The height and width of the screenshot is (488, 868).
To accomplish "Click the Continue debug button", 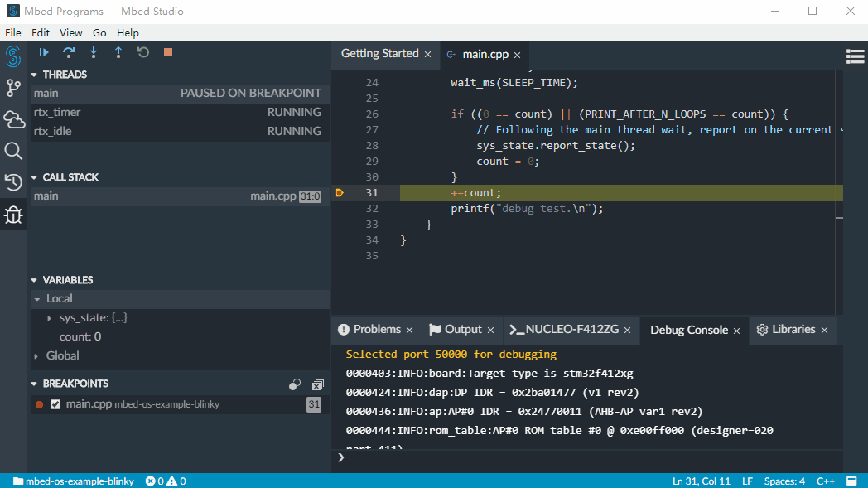I will click(44, 52).
